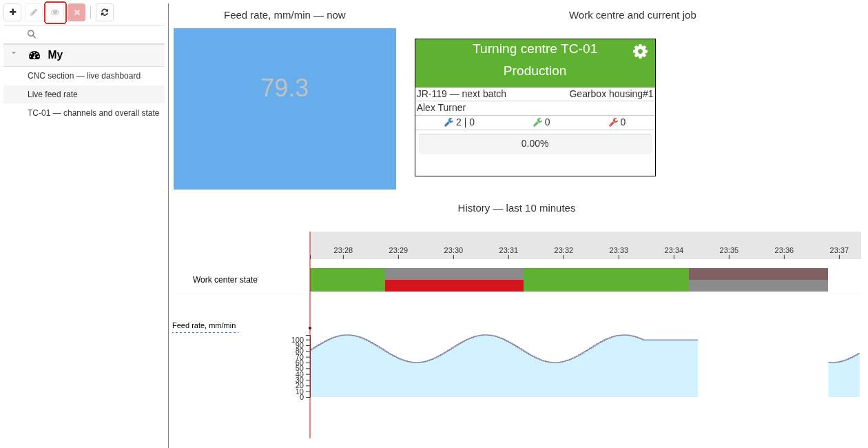Click the History — last 10 minutes heading
The height and width of the screenshot is (448, 868).
[517, 208]
